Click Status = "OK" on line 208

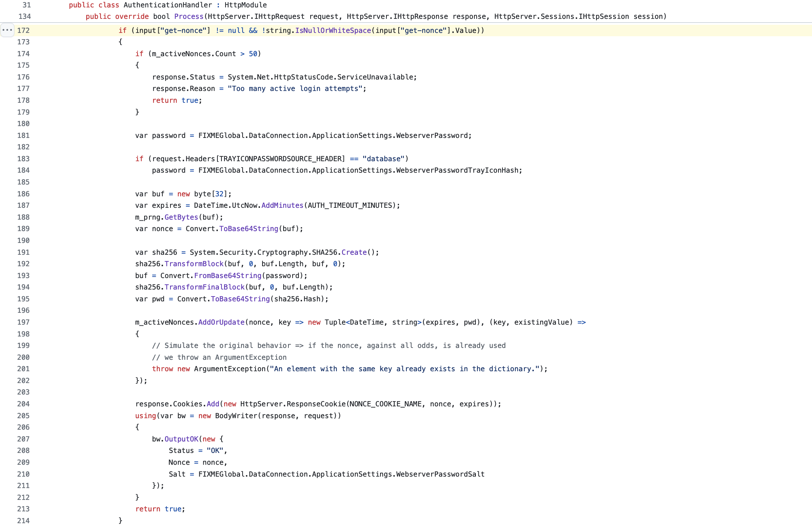196,450
